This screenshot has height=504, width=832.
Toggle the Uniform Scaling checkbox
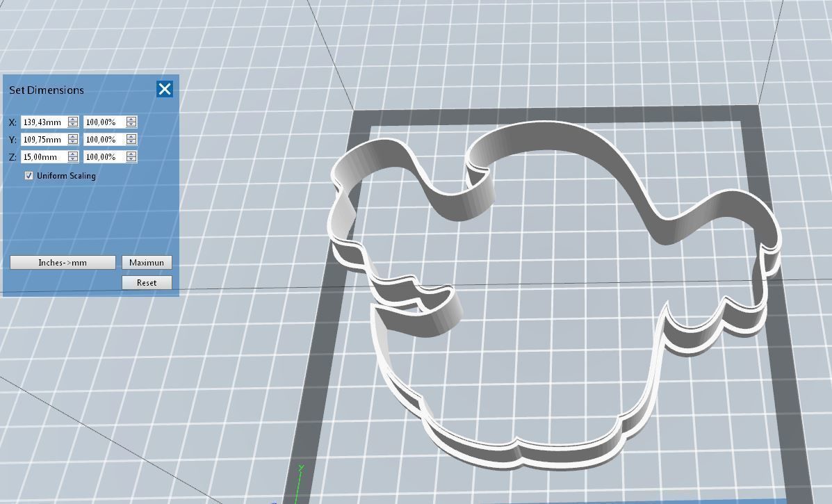click(28, 176)
